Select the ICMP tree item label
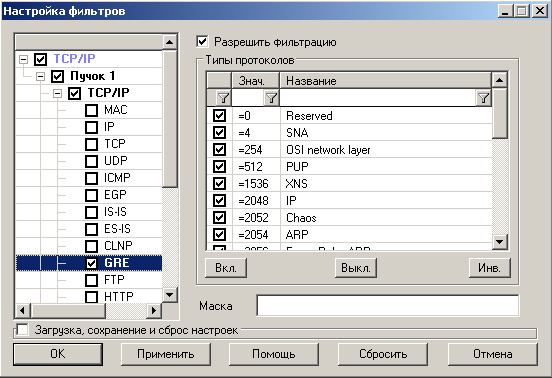 (117, 178)
